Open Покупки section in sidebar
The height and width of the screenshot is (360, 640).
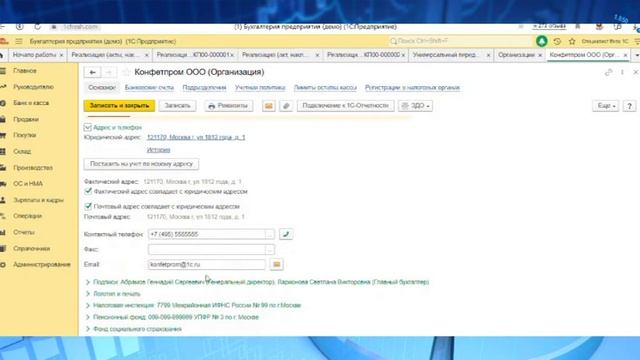tap(24, 135)
